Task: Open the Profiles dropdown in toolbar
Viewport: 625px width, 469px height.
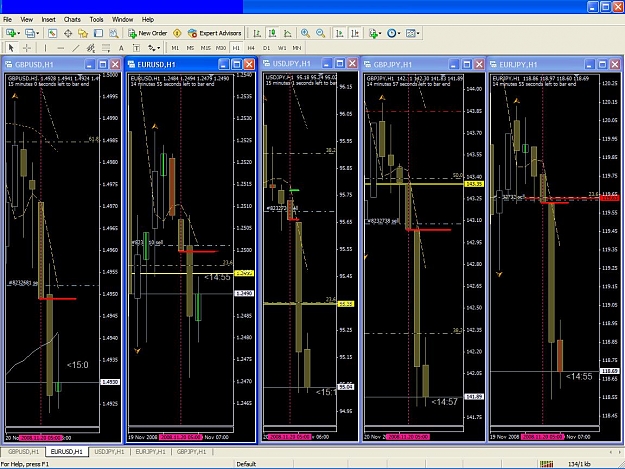Action: [x=32, y=33]
